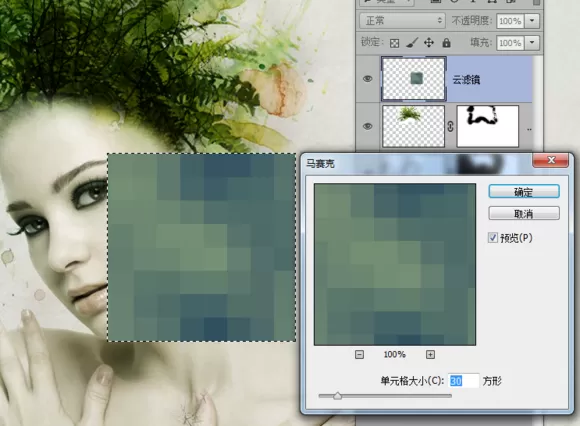Viewport: 580px width, 426px height.
Task: Click the lock transparent pixels icon
Action: coord(395,43)
